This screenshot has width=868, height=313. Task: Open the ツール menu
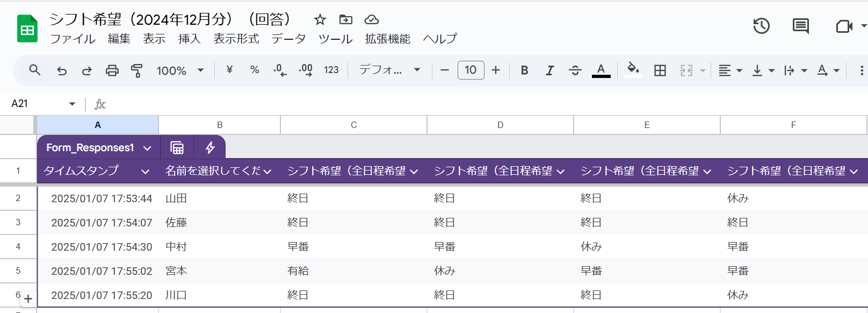[336, 39]
